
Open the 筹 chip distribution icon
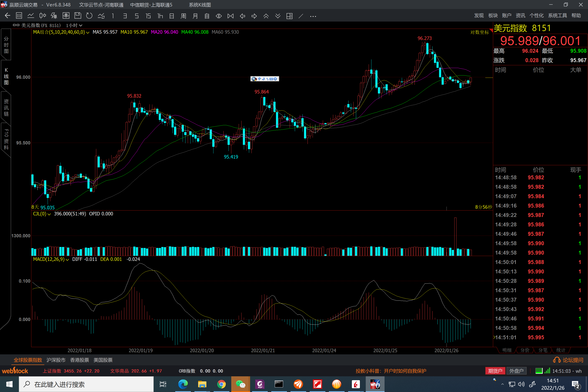tap(54, 16)
